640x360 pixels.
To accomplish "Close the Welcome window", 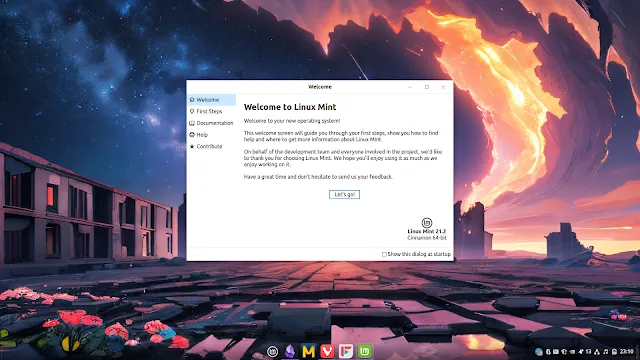I will click(443, 87).
